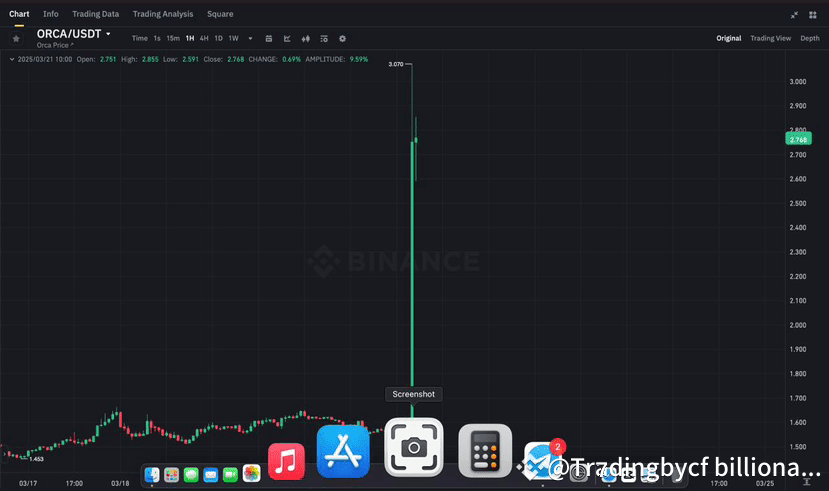Switch to Original chart view
This screenshot has width=829, height=491.
click(729, 38)
